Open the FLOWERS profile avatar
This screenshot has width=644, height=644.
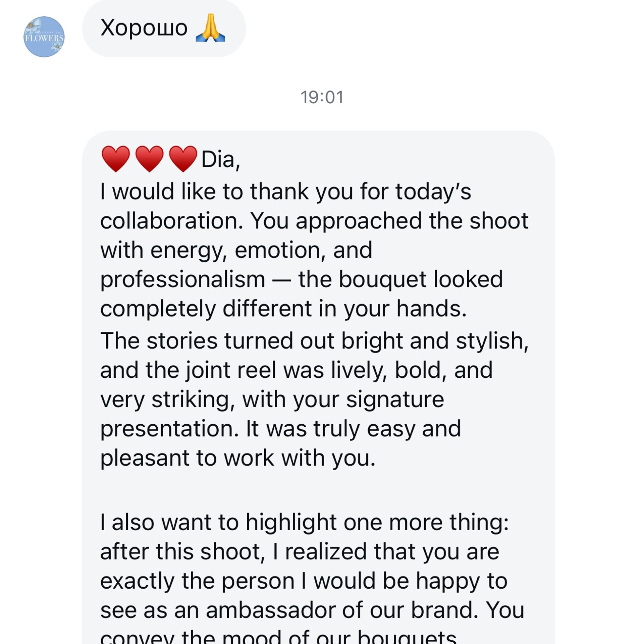coord(44,35)
